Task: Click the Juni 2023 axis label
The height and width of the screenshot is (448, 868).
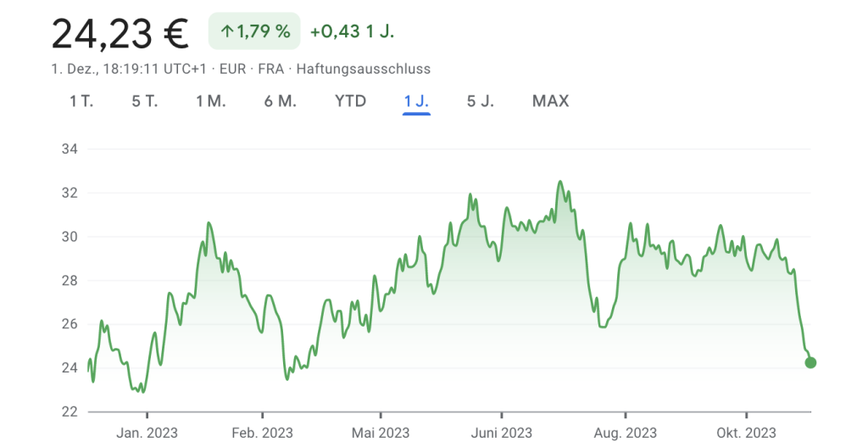Action: click(502, 433)
